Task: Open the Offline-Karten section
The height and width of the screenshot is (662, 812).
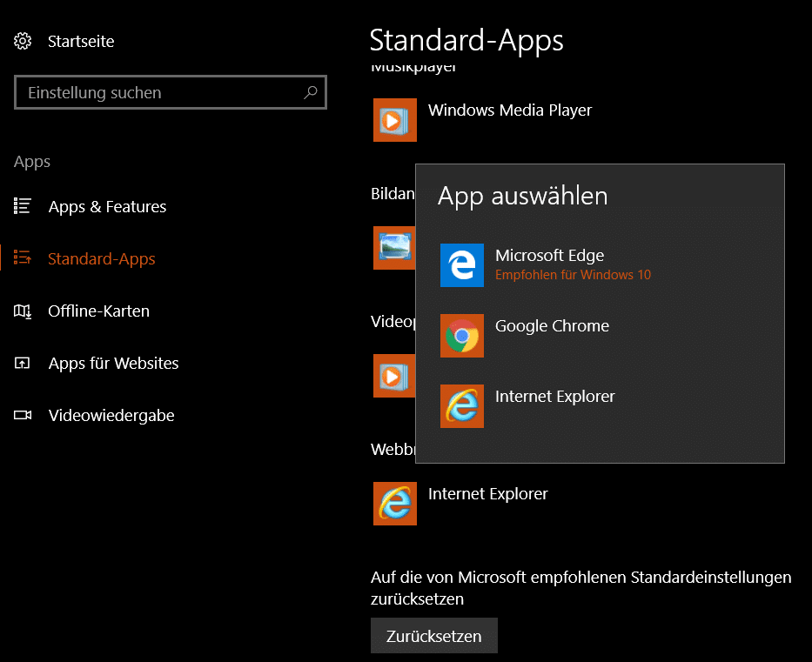Action: pyautogui.click(x=98, y=311)
